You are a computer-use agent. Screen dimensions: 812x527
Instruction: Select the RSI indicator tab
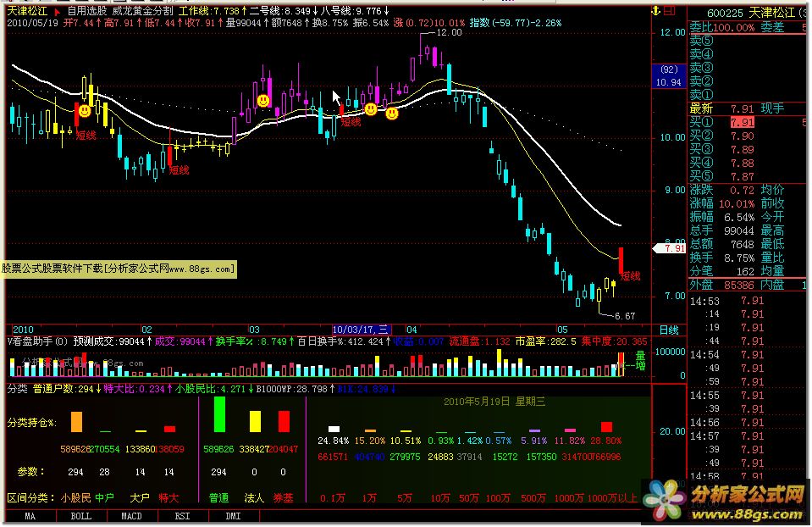[x=182, y=516]
